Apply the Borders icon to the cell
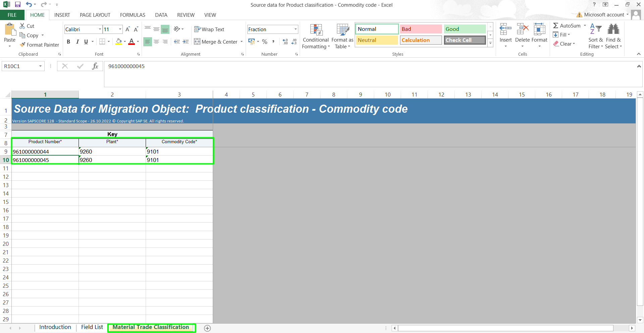The image size is (644, 333). click(x=102, y=42)
